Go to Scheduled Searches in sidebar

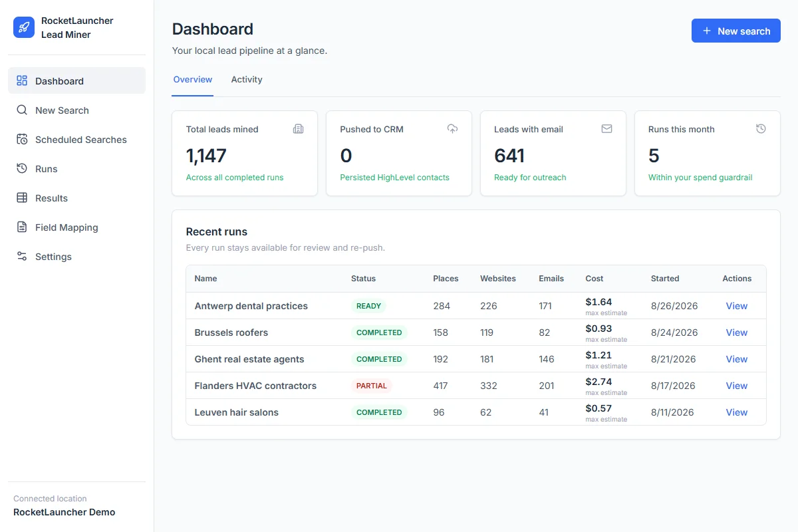76,139
